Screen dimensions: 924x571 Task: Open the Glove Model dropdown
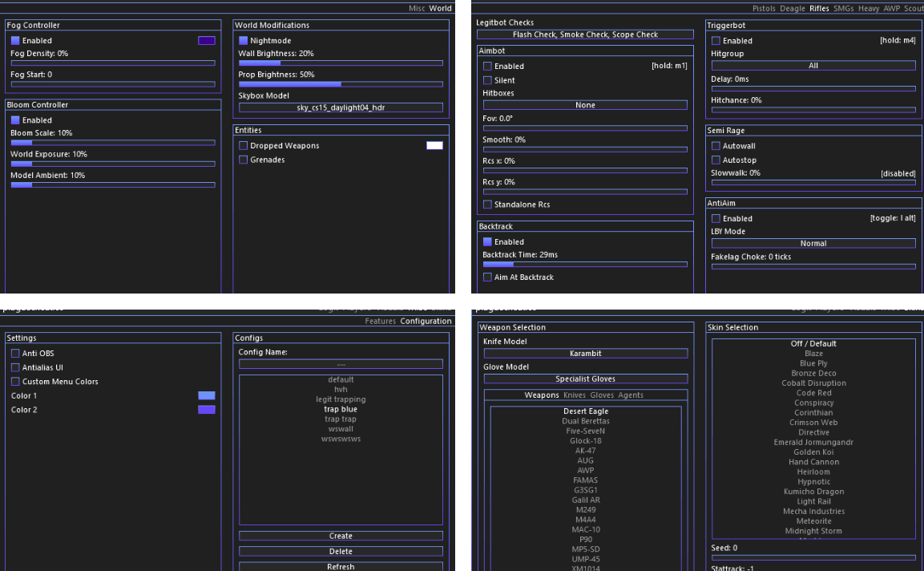[x=585, y=379]
